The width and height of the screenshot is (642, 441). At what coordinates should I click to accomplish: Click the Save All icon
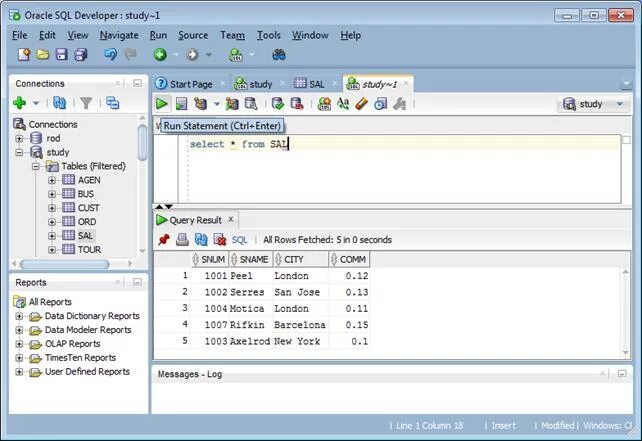(80, 54)
